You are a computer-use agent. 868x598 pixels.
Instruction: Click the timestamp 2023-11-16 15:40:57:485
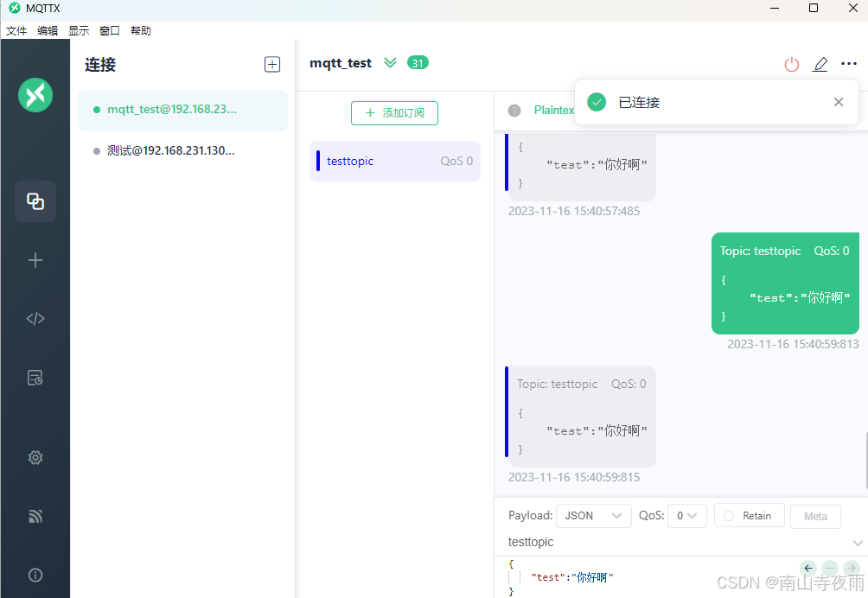[x=574, y=211]
